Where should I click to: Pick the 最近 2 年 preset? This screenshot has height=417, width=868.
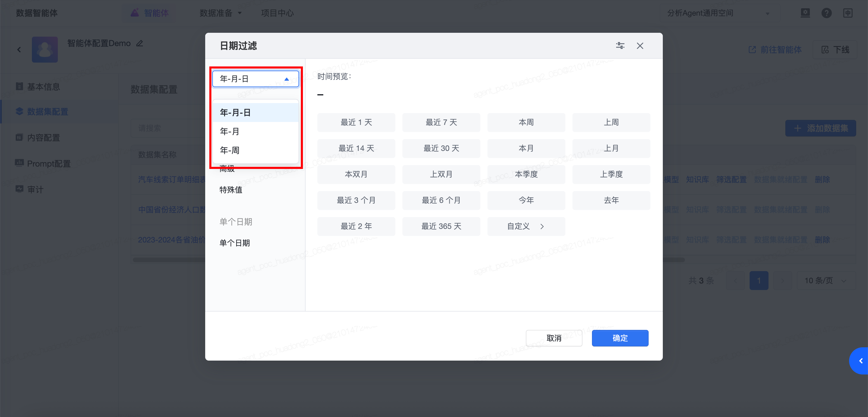pyautogui.click(x=356, y=226)
